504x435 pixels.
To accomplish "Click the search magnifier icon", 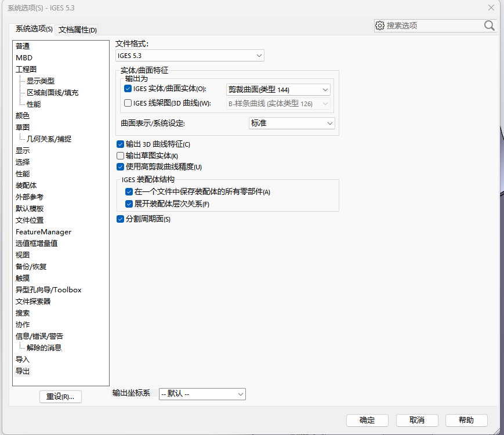I will tap(490, 26).
